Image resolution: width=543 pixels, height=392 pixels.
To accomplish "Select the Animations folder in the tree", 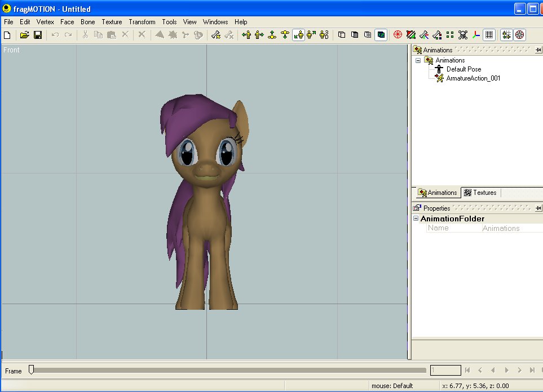I will pos(450,60).
